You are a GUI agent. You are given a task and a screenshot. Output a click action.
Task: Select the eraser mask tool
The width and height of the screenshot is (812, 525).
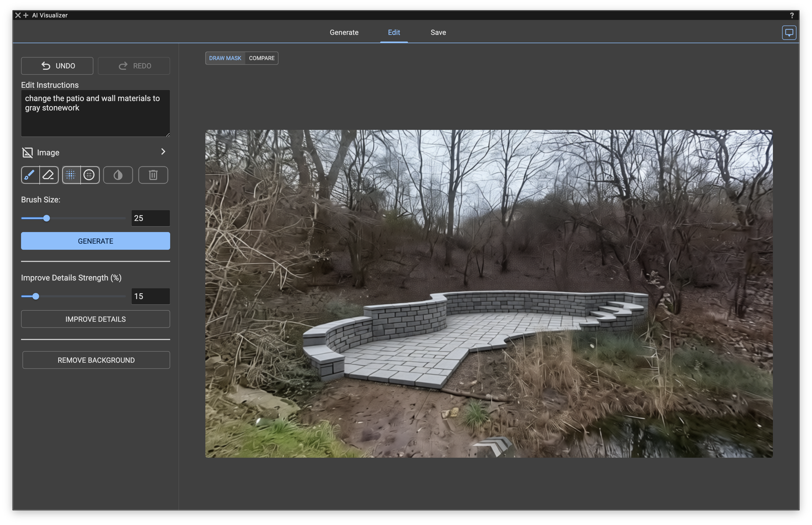pyautogui.click(x=49, y=175)
